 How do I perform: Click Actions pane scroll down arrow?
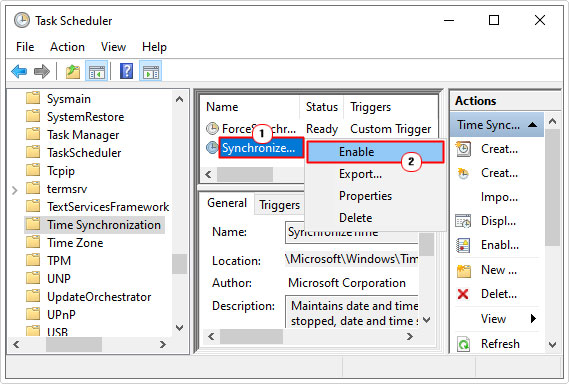tap(552, 344)
